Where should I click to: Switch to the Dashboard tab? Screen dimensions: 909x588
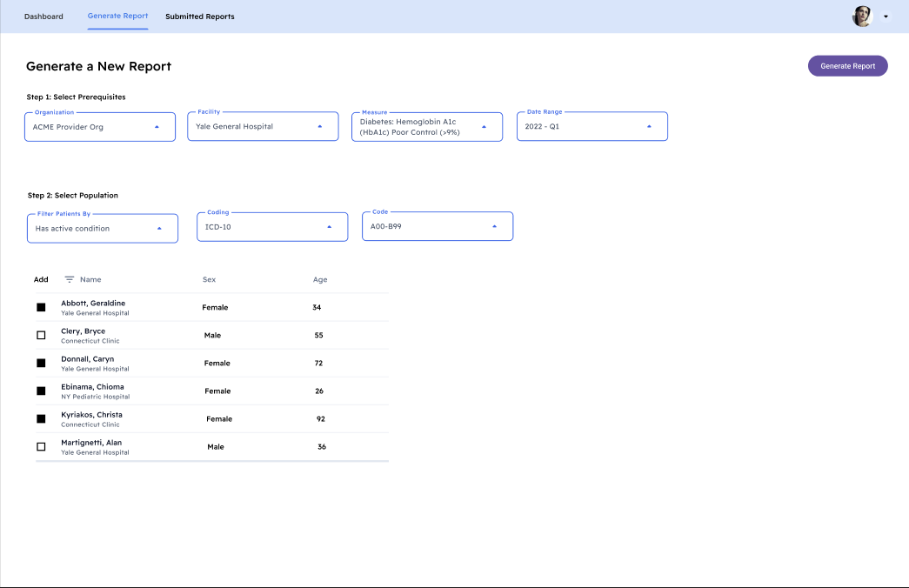click(43, 16)
